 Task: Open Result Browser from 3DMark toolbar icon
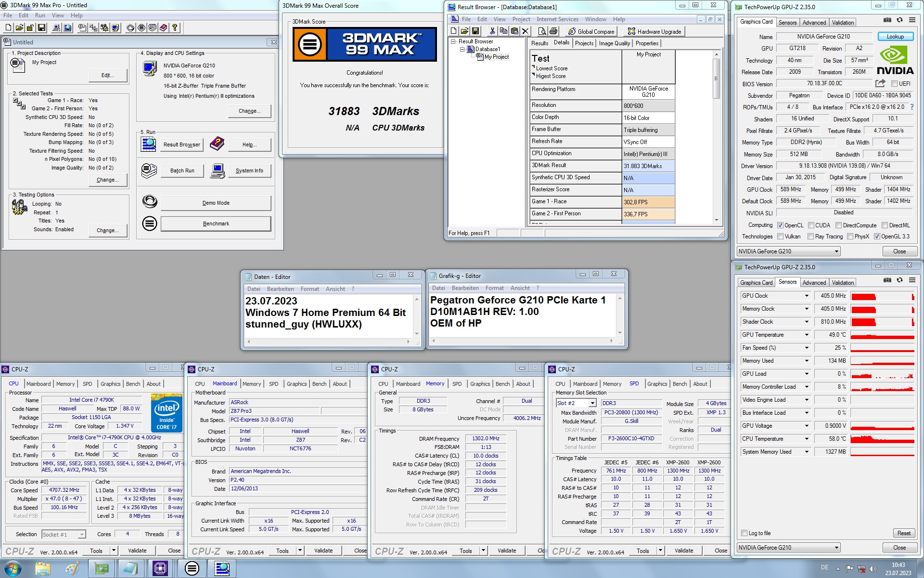click(x=67, y=28)
